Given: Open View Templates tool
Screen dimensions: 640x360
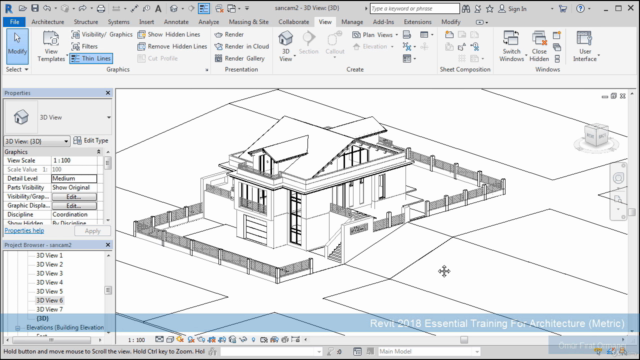Looking at the screenshot, I should [x=51, y=46].
